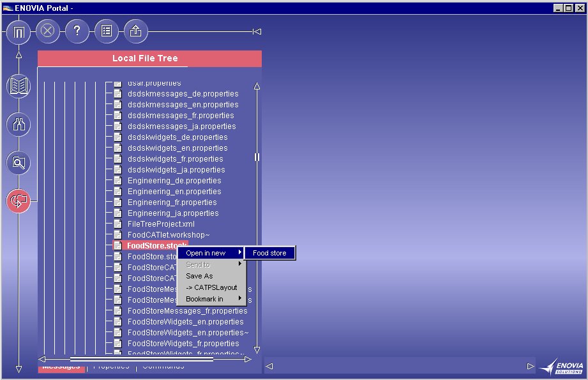
Task: Click left arrow of bottom right bar
Action: [x=269, y=366]
